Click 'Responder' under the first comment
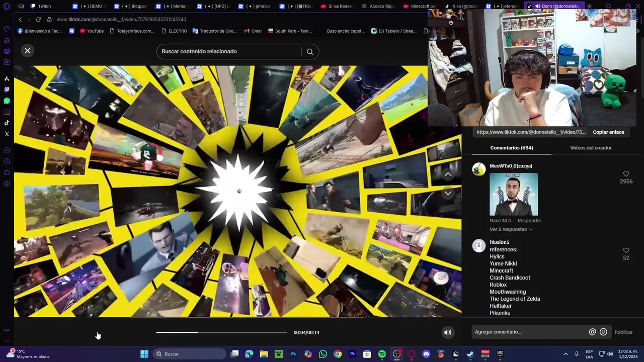 (x=529, y=221)
